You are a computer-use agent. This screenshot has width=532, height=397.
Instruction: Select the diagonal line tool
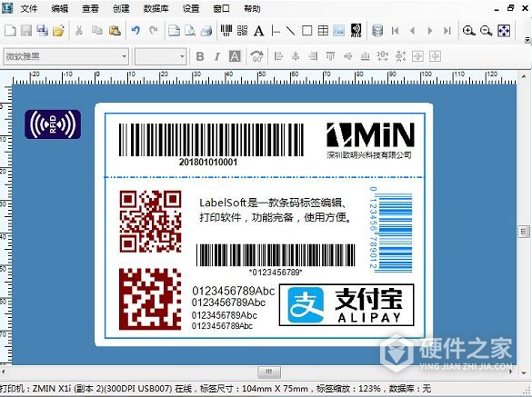tap(290, 31)
